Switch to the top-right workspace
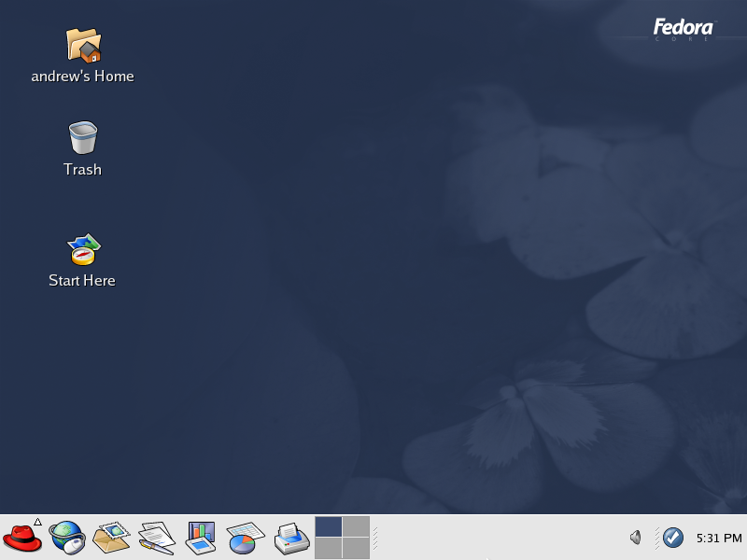 click(356, 526)
